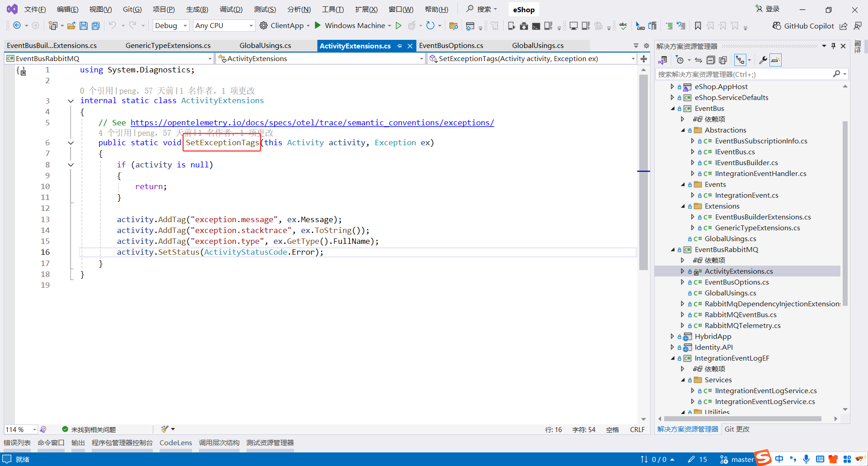The width and height of the screenshot is (868, 466).
Task: Click the Sync with Active Document arrows icon
Action: pyautogui.click(x=698, y=60)
